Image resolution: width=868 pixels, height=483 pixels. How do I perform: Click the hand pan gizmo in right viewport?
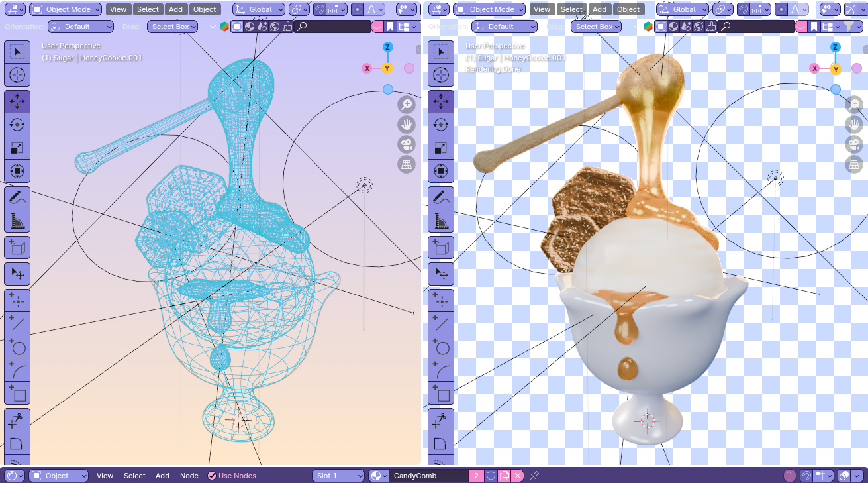click(x=854, y=124)
